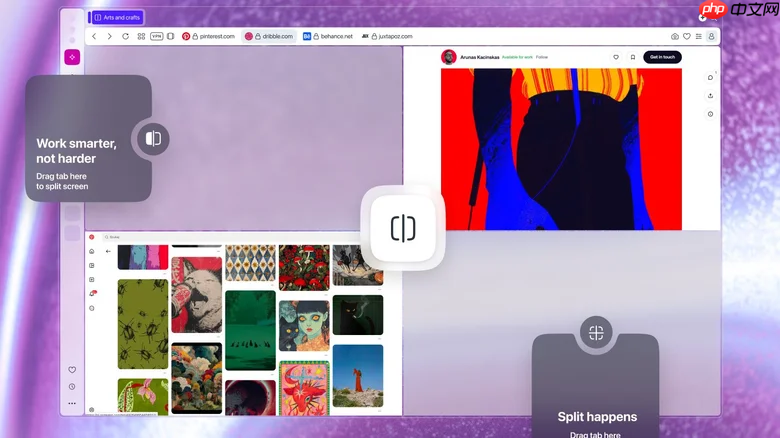The image size is (780, 438).
Task: Open Pinterest notifications bell with red badge
Action: (92, 294)
